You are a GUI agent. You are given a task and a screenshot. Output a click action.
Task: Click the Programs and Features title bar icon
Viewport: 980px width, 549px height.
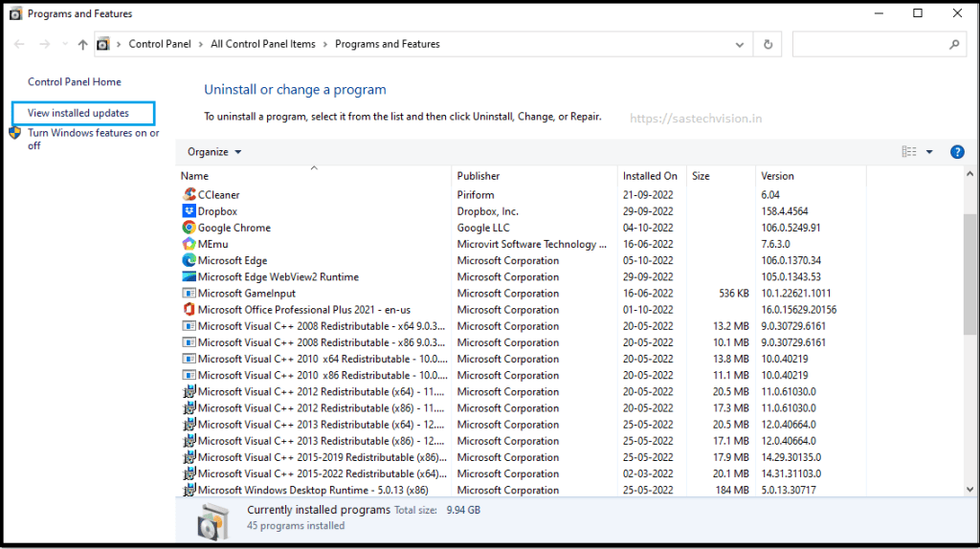point(15,13)
